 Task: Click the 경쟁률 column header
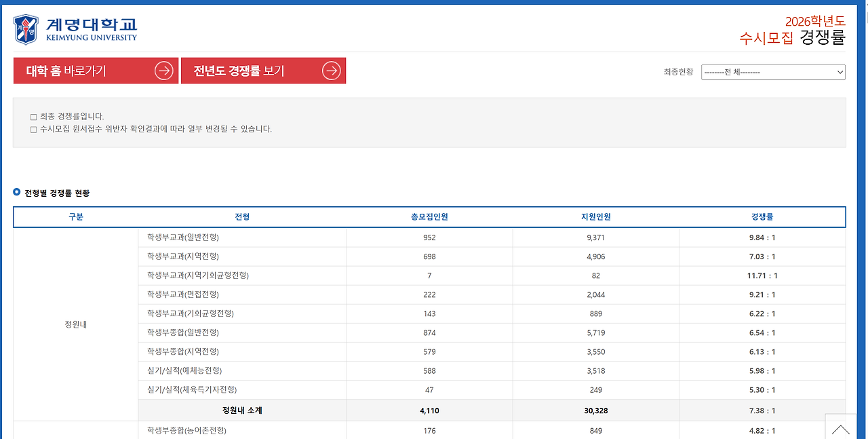coord(762,217)
